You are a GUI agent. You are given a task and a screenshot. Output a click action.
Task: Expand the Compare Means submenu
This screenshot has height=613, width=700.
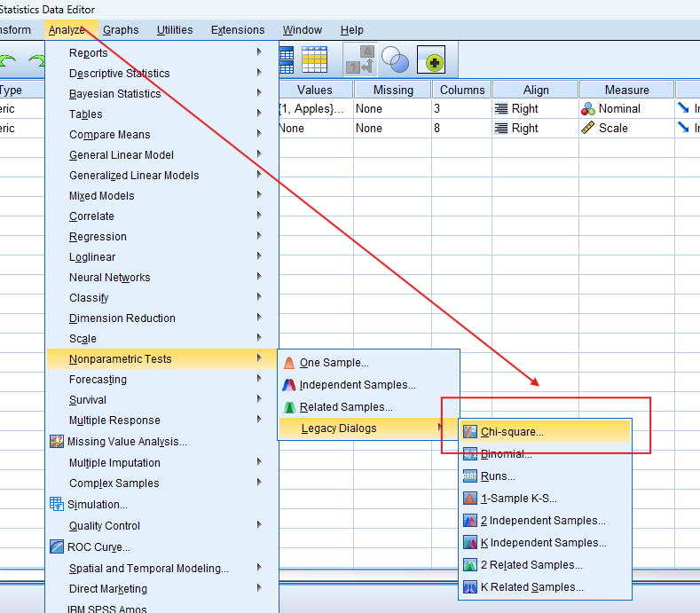pos(109,135)
